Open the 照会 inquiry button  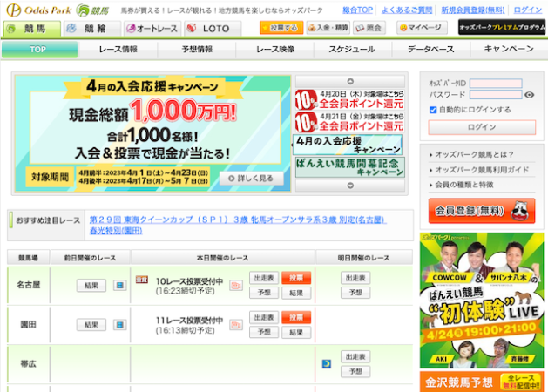369,28
